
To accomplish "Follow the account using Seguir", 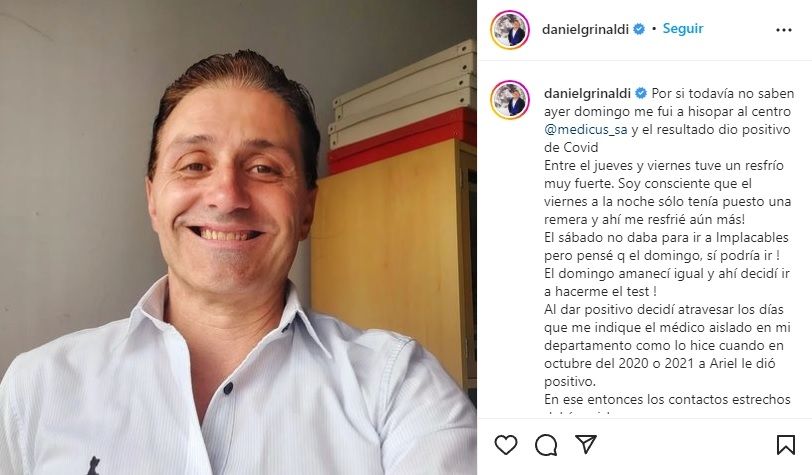I will pos(683,28).
